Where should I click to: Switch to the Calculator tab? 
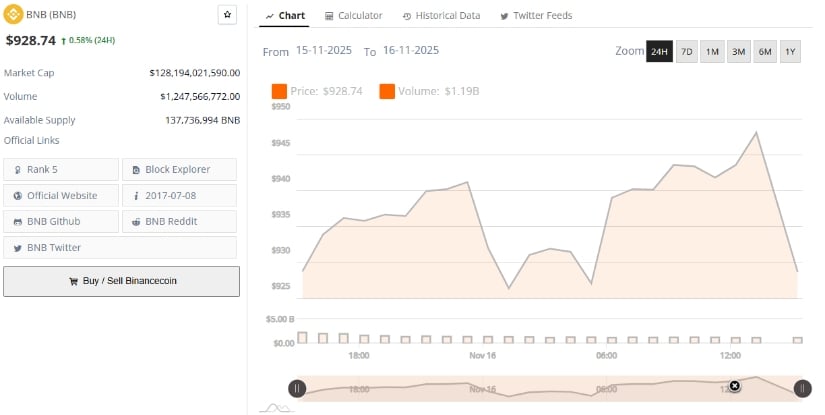352,16
